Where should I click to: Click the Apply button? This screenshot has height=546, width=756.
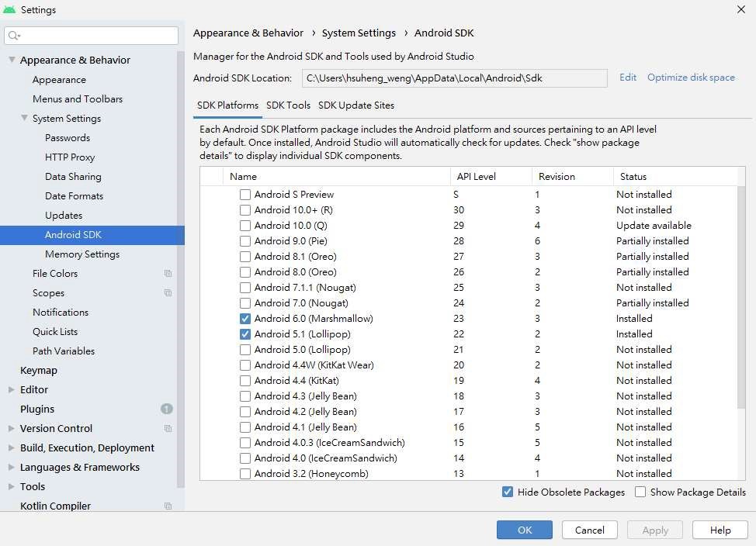click(655, 530)
